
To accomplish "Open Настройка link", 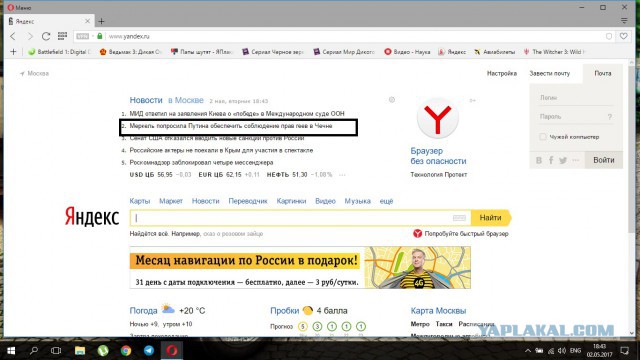I will pos(502,73).
